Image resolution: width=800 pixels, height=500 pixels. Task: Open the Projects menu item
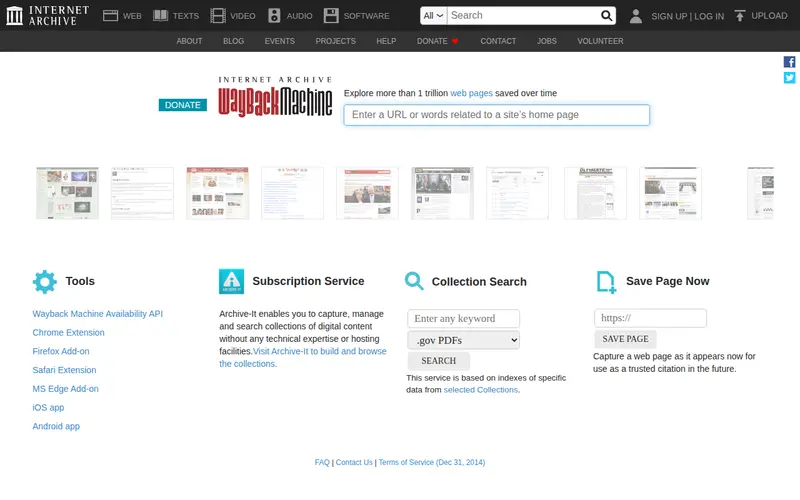pyautogui.click(x=335, y=41)
